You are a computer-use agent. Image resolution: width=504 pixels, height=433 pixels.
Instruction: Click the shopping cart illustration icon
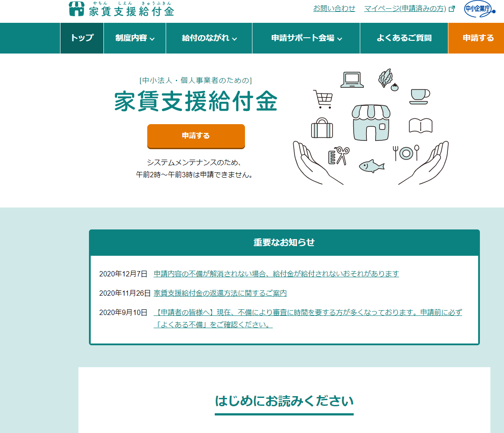pos(323,99)
